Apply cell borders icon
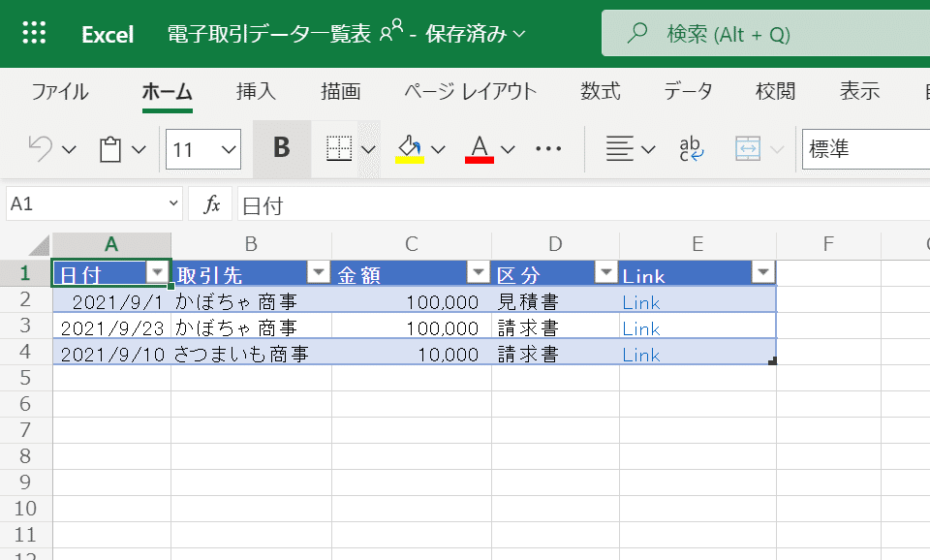This screenshot has width=930, height=560. 338,149
